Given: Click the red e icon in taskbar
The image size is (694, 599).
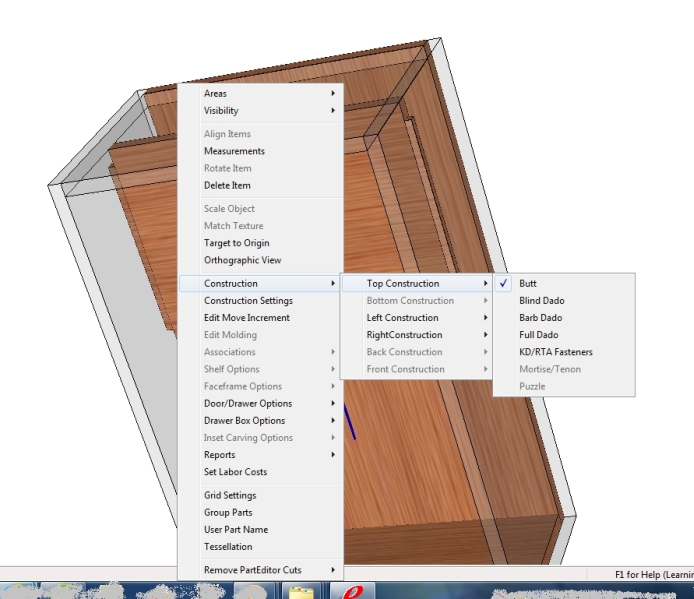Looking at the screenshot, I should [x=352, y=591].
